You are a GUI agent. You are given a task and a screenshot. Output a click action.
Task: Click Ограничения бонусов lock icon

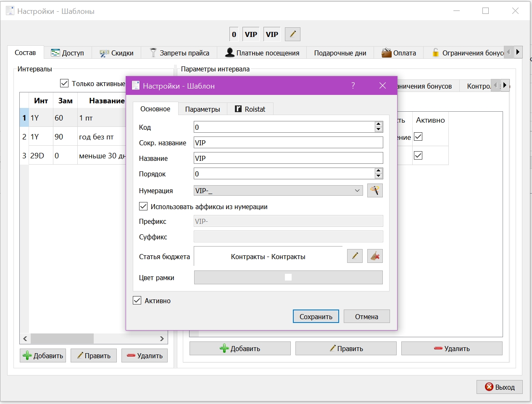tap(436, 52)
